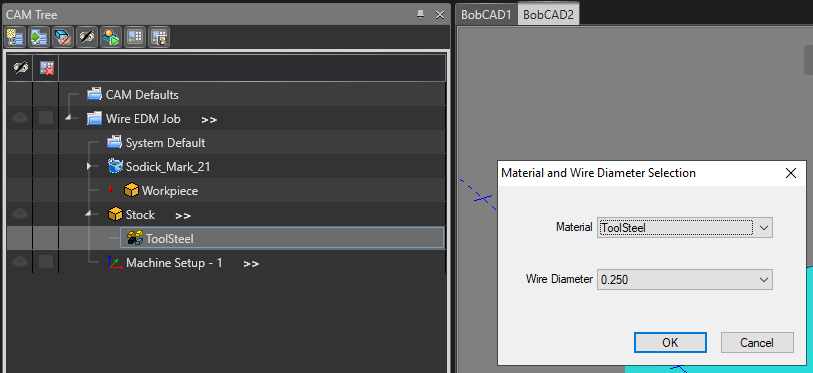Toggle visibility eye for Wire EDM Job row
The width and height of the screenshot is (813, 373).
click(x=20, y=118)
